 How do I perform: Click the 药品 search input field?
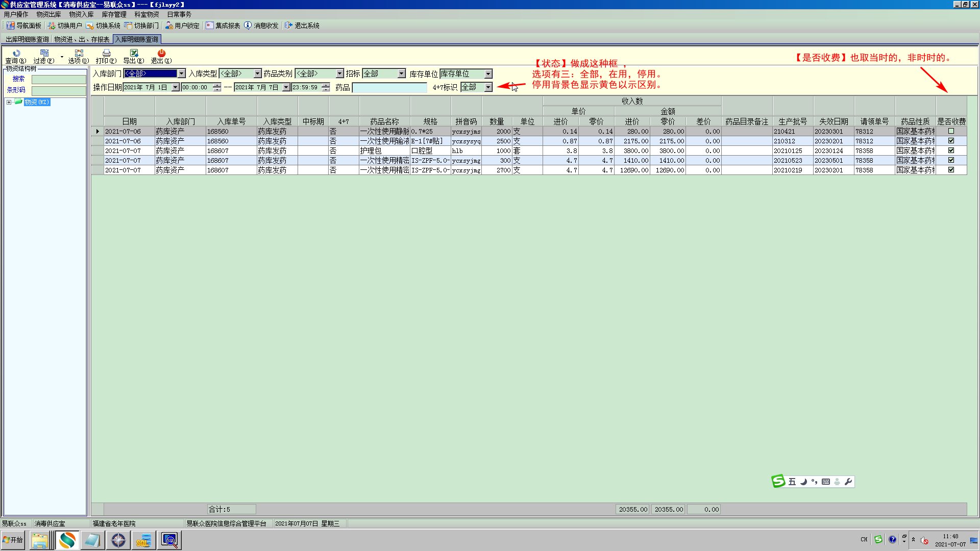389,88
